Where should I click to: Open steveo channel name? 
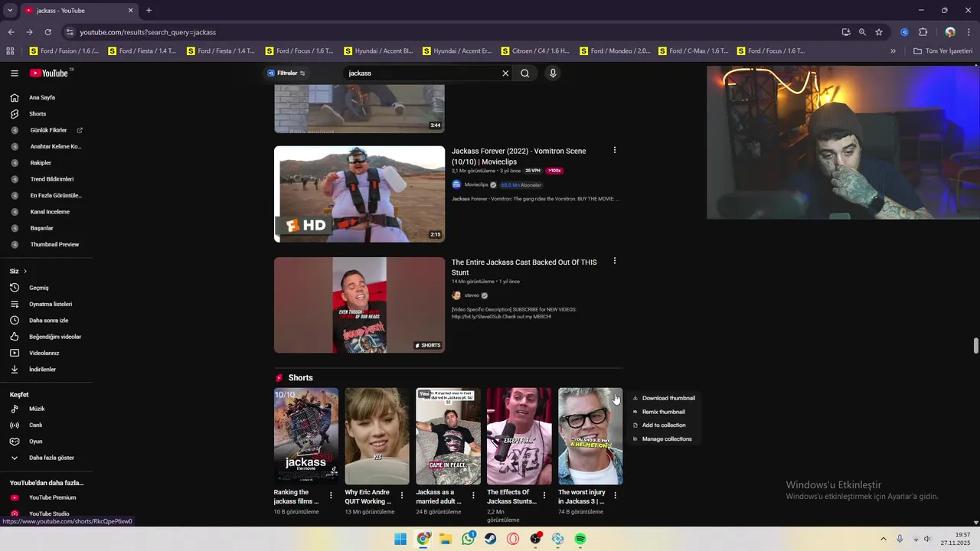[x=472, y=295]
